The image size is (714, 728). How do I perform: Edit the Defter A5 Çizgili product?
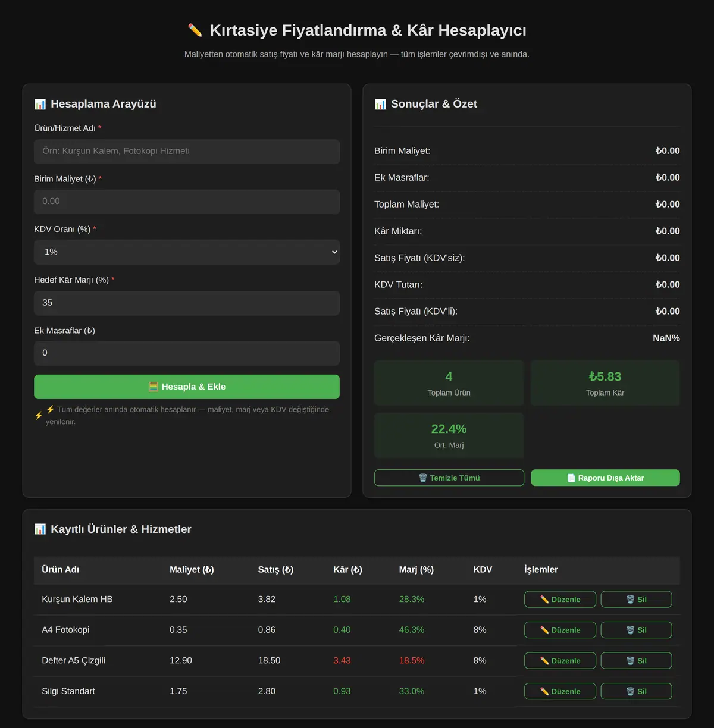click(x=560, y=661)
